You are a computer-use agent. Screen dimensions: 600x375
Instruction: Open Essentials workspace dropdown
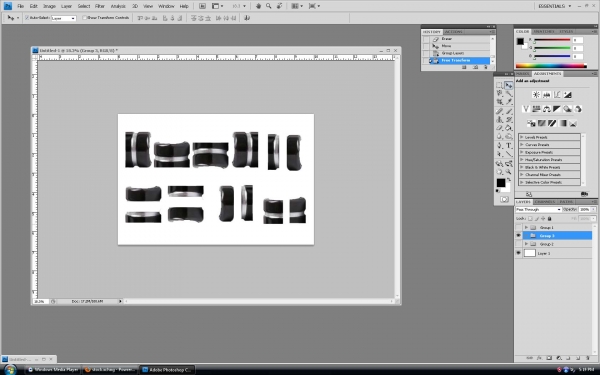click(x=554, y=6)
